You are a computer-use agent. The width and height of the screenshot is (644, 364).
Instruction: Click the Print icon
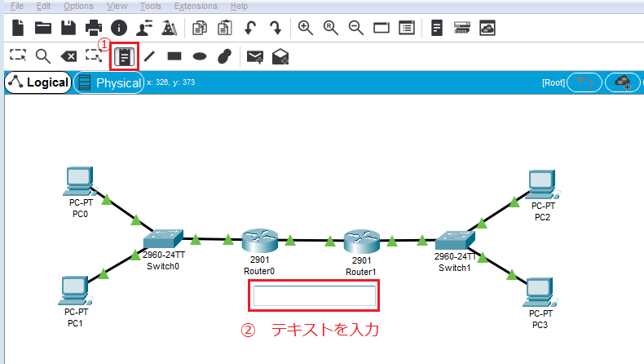point(94,28)
